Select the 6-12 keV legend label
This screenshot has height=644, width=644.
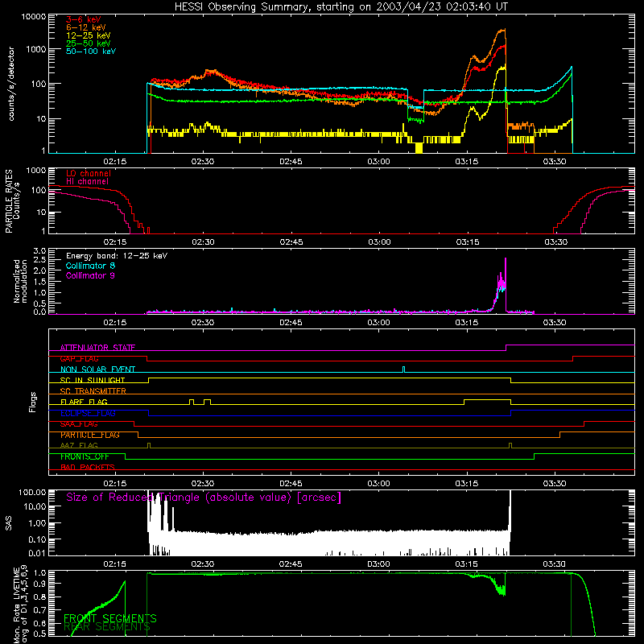click(x=85, y=27)
